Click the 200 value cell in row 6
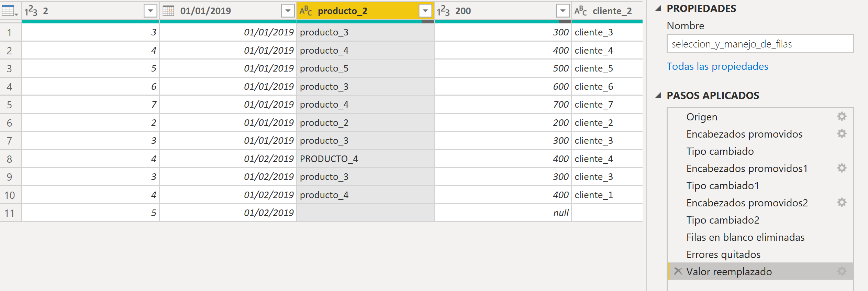868x291 pixels. [503, 122]
